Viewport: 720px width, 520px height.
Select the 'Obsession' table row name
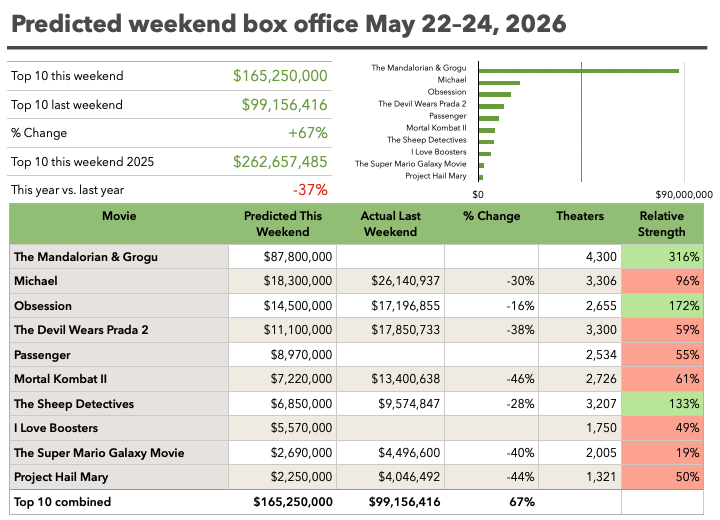click(43, 306)
